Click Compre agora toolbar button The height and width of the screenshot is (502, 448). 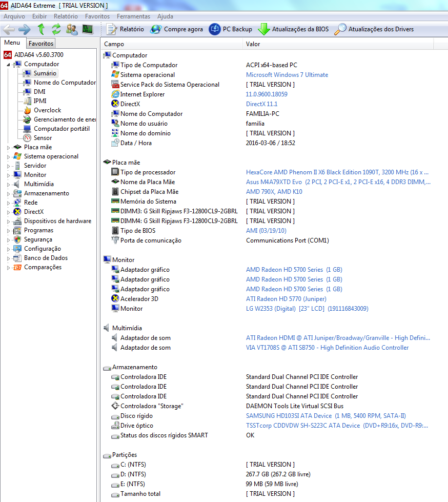click(x=177, y=29)
